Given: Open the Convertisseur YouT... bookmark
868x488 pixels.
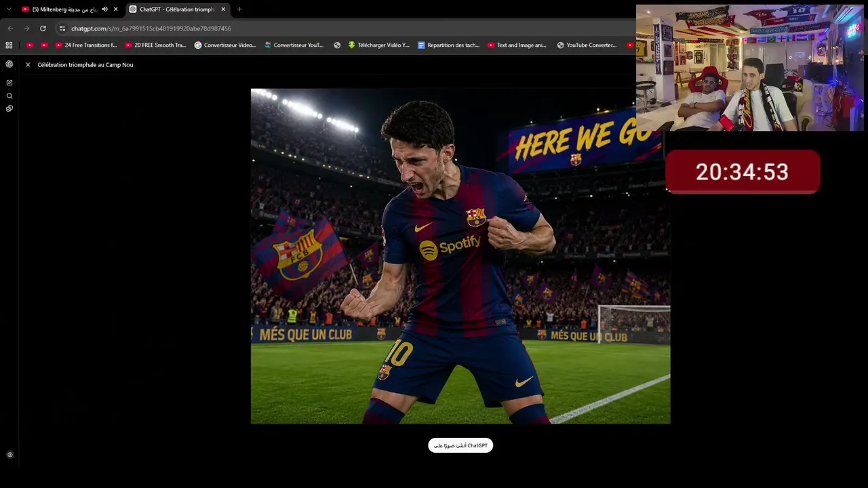Looking at the screenshot, I should click(294, 45).
